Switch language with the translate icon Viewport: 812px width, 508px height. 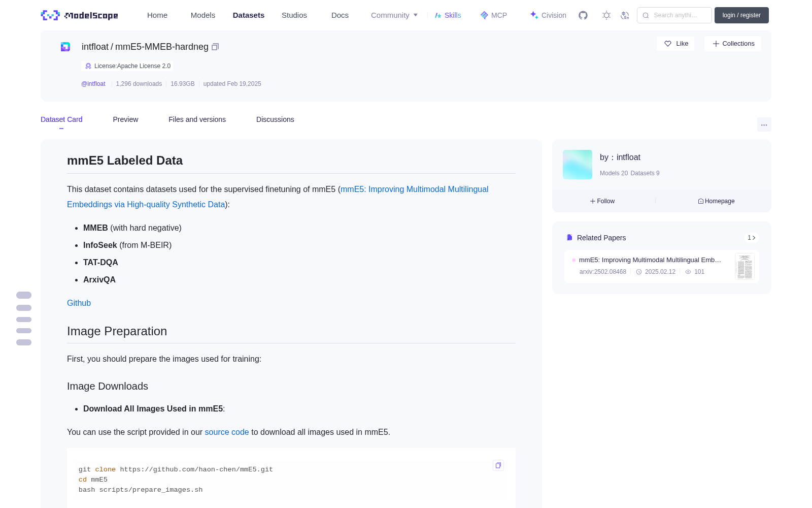click(x=625, y=15)
